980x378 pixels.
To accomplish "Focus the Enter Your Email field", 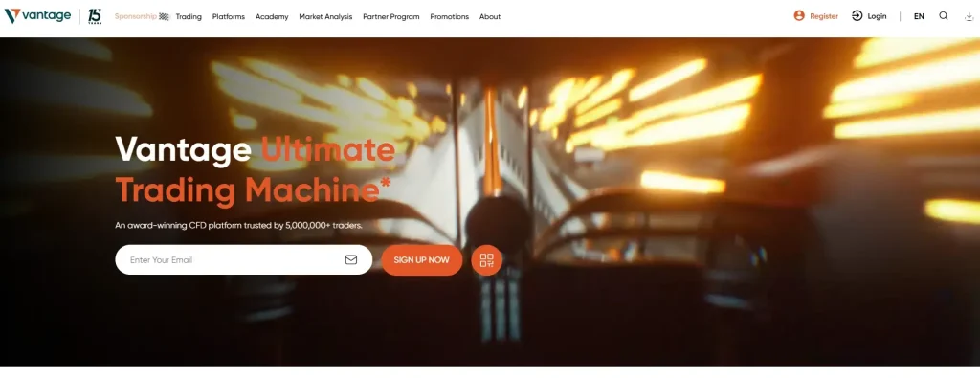I will tap(244, 260).
